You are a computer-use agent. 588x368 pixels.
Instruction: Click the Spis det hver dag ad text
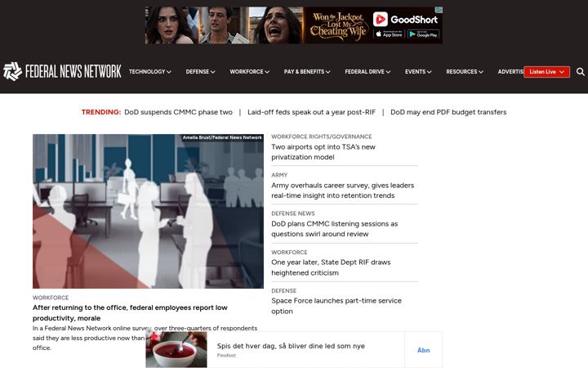291,346
